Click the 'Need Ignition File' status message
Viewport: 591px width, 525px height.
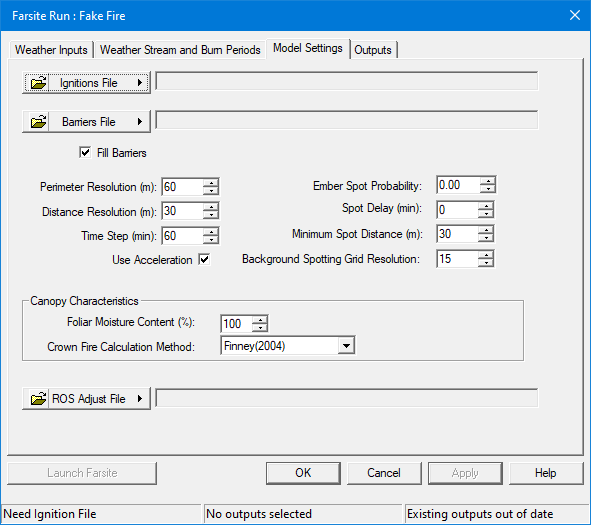[50, 514]
